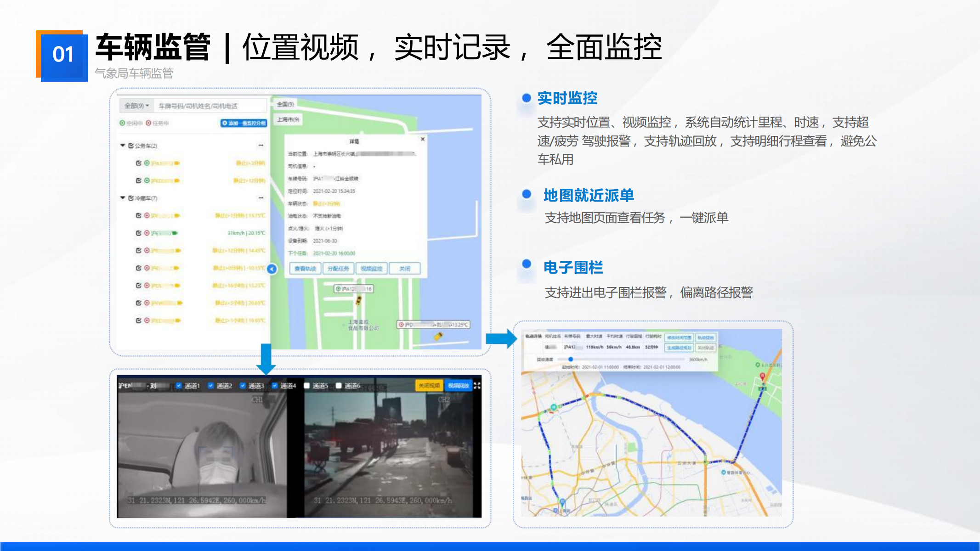The height and width of the screenshot is (551, 980).
Task: Enable the 通道6 channel checkbox
Action: click(x=339, y=386)
